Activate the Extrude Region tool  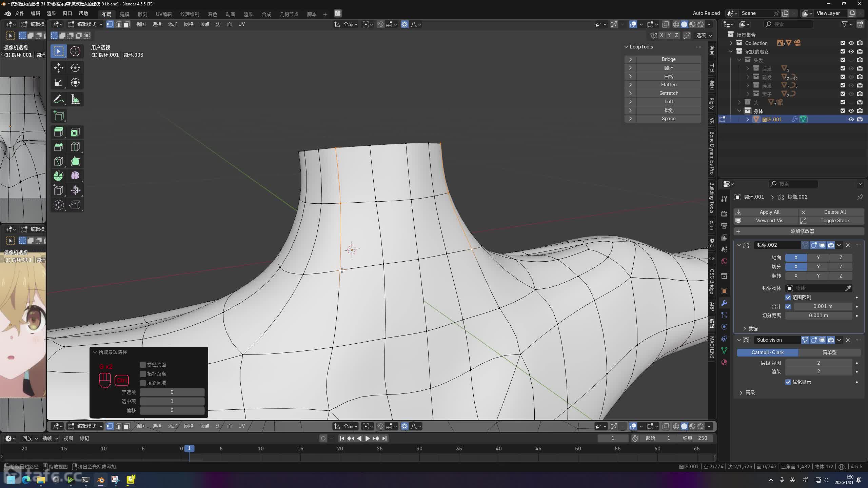coord(58,132)
